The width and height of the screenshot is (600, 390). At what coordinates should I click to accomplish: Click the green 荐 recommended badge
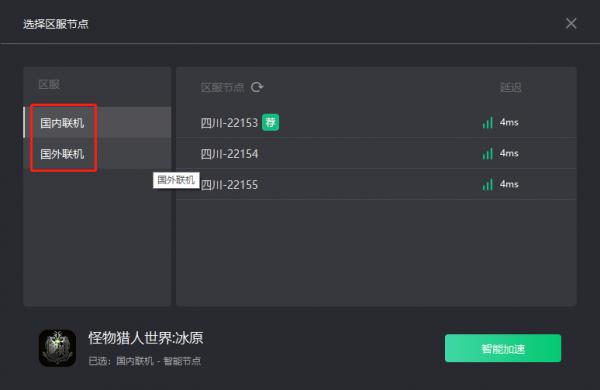[271, 122]
